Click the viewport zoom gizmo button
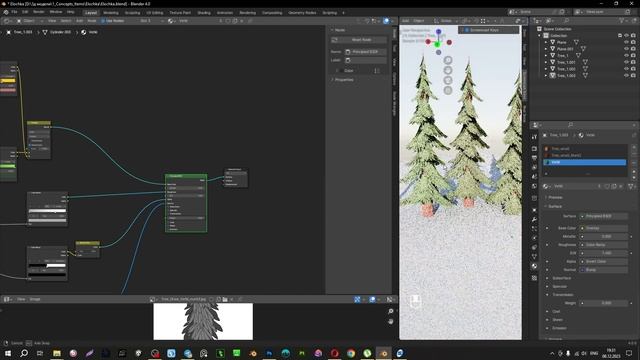The image size is (640, 360). (x=448, y=60)
